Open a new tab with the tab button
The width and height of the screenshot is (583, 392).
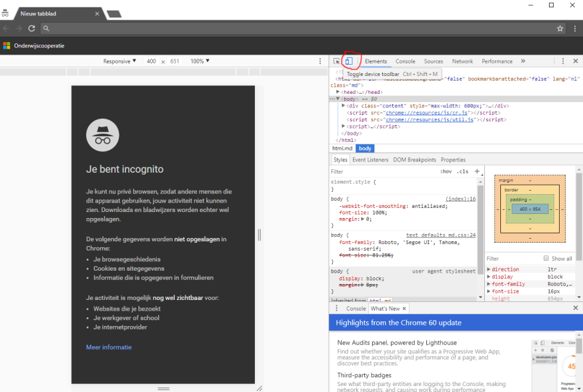tap(114, 14)
